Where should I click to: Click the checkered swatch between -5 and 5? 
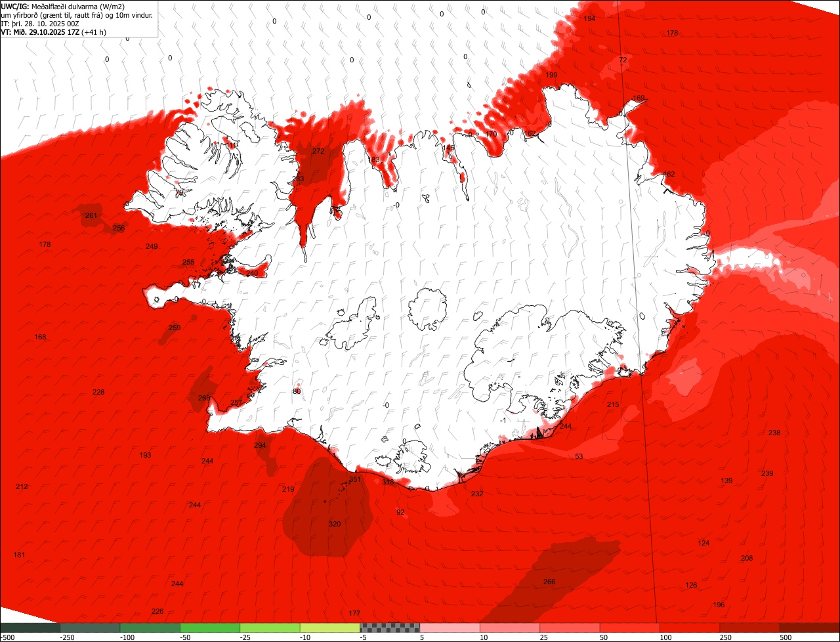pyautogui.click(x=390, y=628)
